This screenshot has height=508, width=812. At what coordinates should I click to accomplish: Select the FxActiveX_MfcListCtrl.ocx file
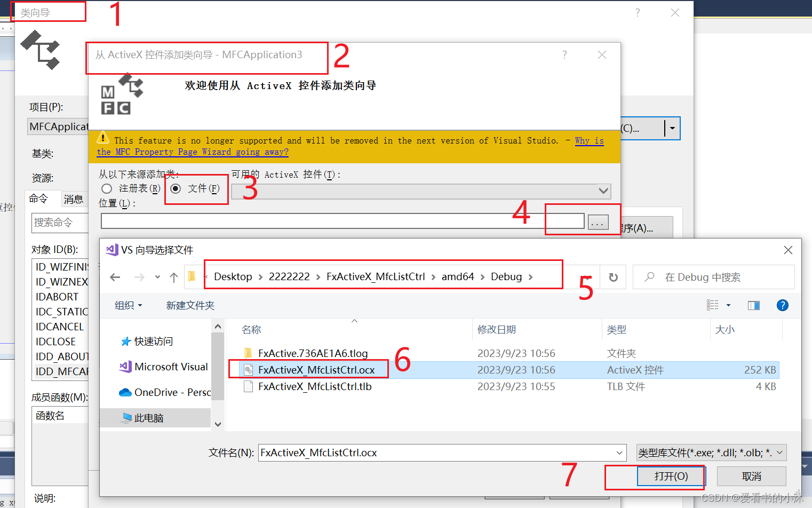point(316,370)
